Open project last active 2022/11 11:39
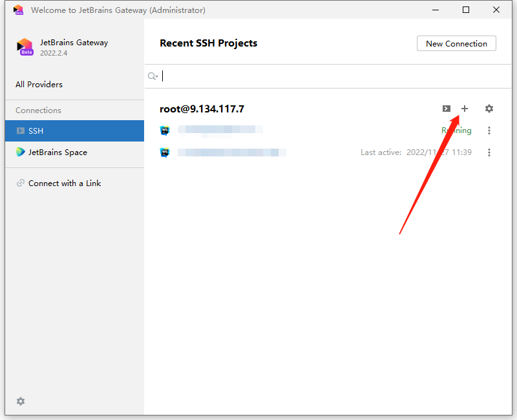Viewport: 517px width, 420px height. point(232,152)
